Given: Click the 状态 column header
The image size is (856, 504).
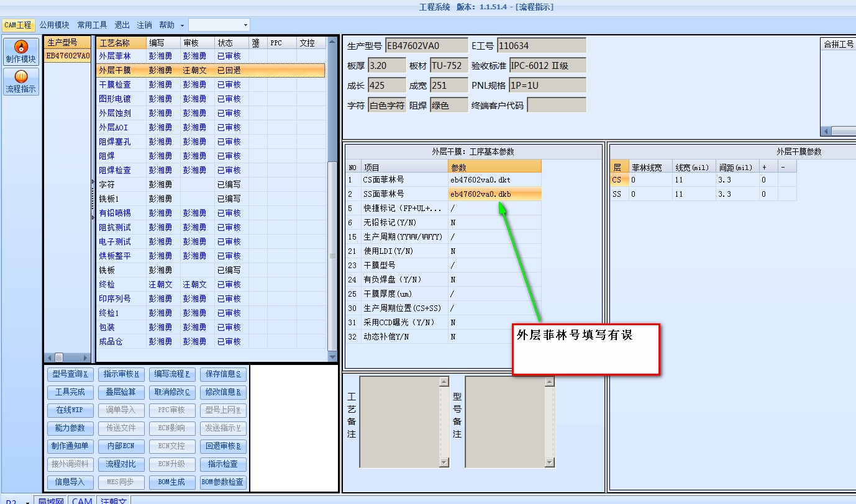Looking at the screenshot, I should (x=232, y=43).
